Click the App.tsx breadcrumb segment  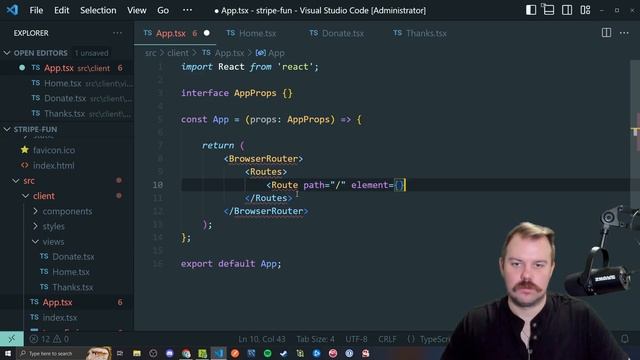[229, 53]
